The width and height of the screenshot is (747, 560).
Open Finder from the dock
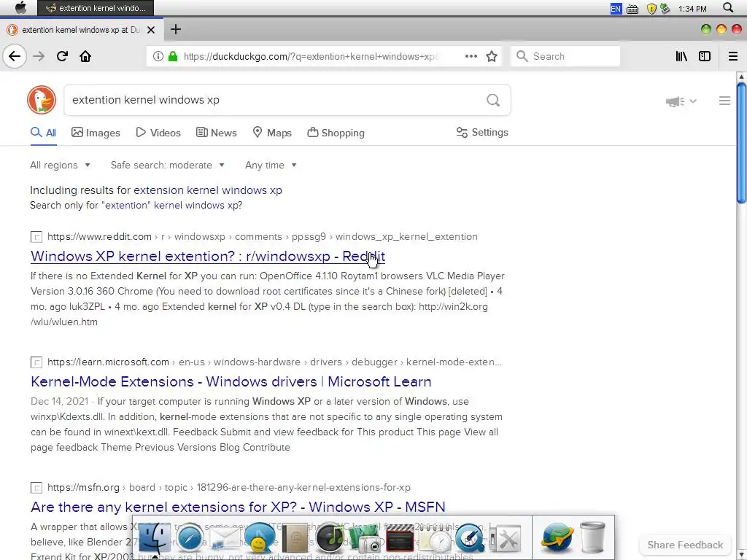155,538
